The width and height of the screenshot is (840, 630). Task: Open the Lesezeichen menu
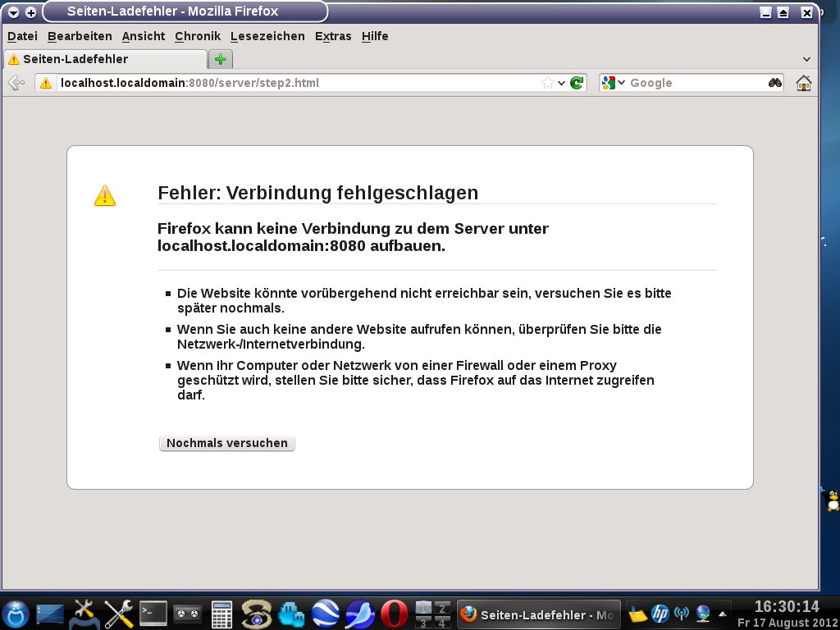[x=268, y=36]
